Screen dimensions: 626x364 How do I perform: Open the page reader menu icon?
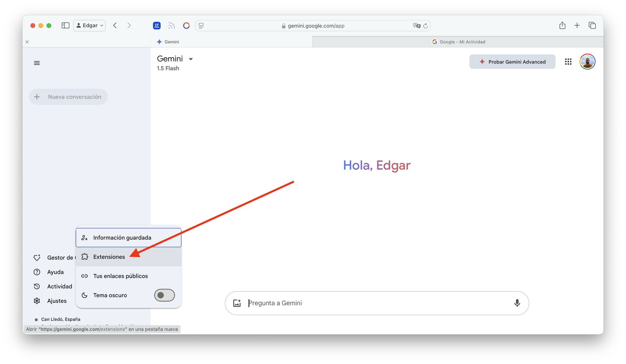pyautogui.click(x=201, y=25)
